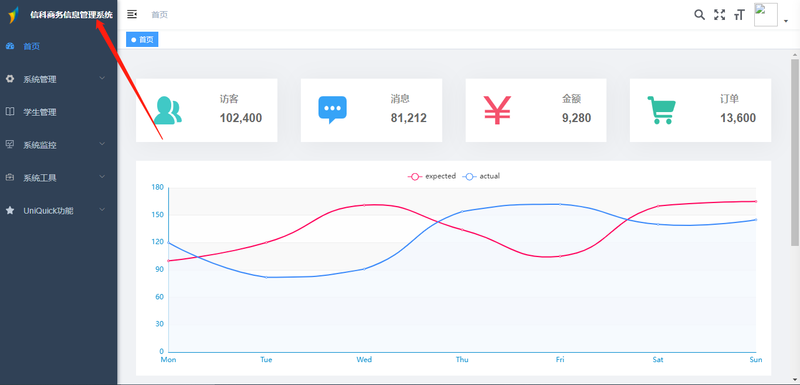Click the app logo in sidebar header
Viewport: 800px width, 385px height.
tap(14, 15)
